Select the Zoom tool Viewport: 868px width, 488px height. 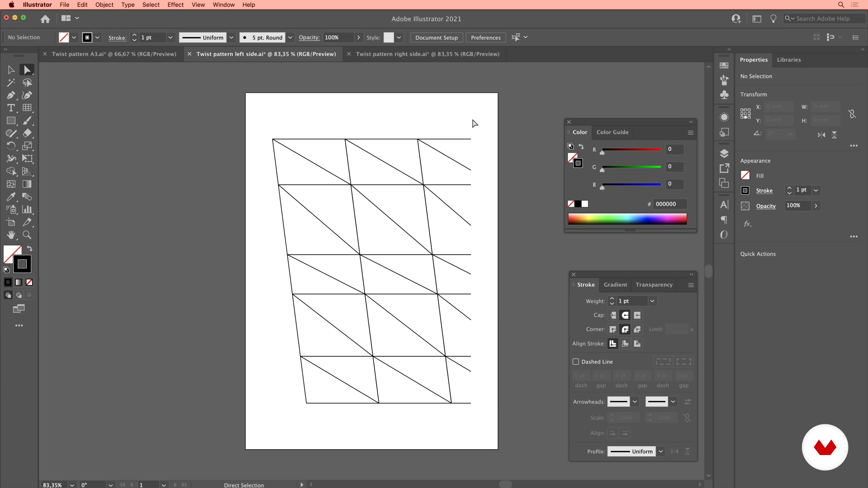coord(27,235)
